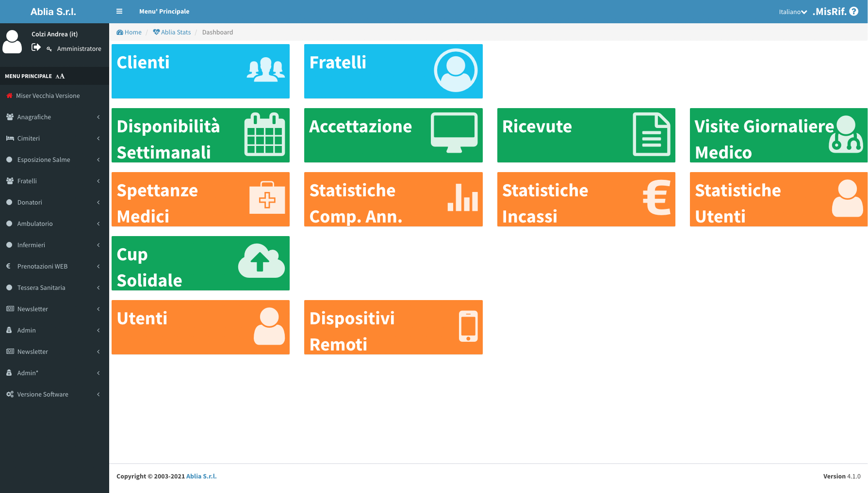Open the Italiano language dropdown
This screenshot has height=493, width=868.
[x=792, y=12]
